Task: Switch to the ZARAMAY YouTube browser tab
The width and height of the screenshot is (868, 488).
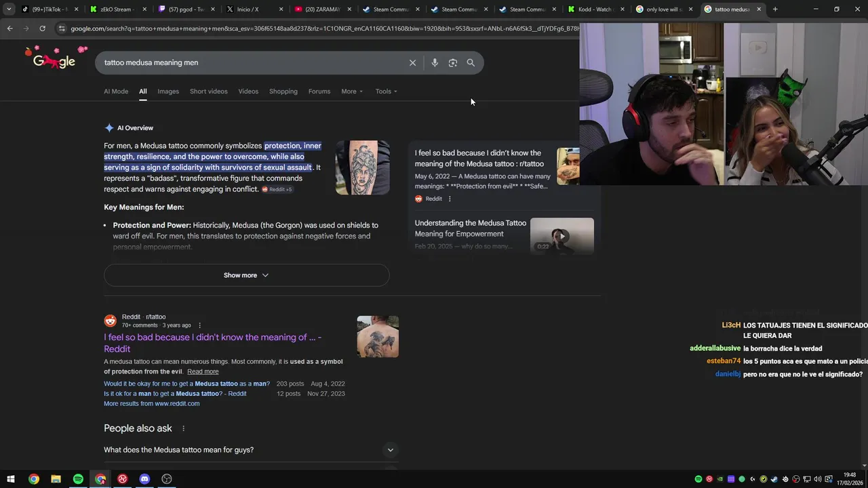Action: point(323,9)
